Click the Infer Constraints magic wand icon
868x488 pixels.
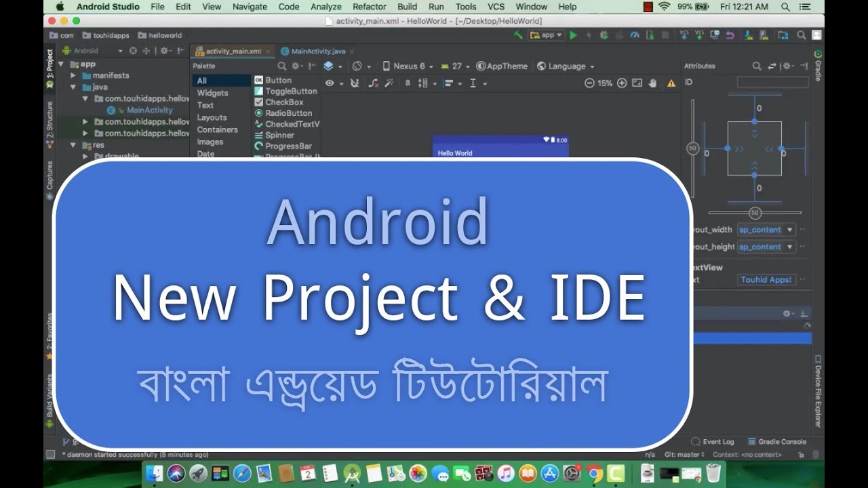click(x=389, y=83)
